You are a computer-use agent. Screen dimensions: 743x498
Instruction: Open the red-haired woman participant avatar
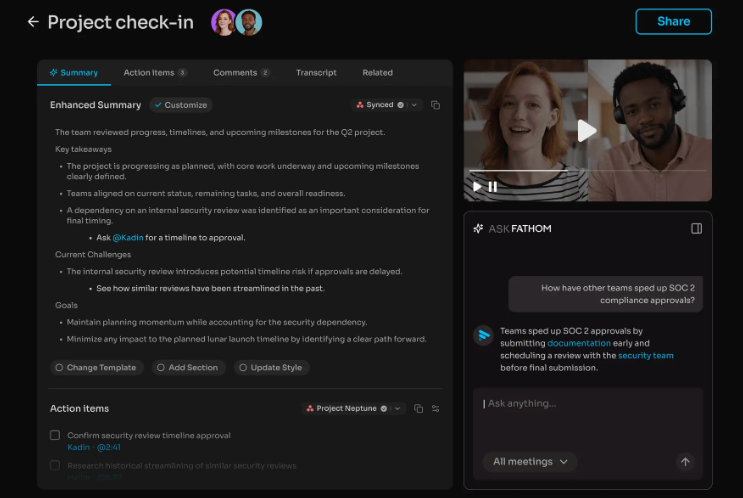point(224,22)
